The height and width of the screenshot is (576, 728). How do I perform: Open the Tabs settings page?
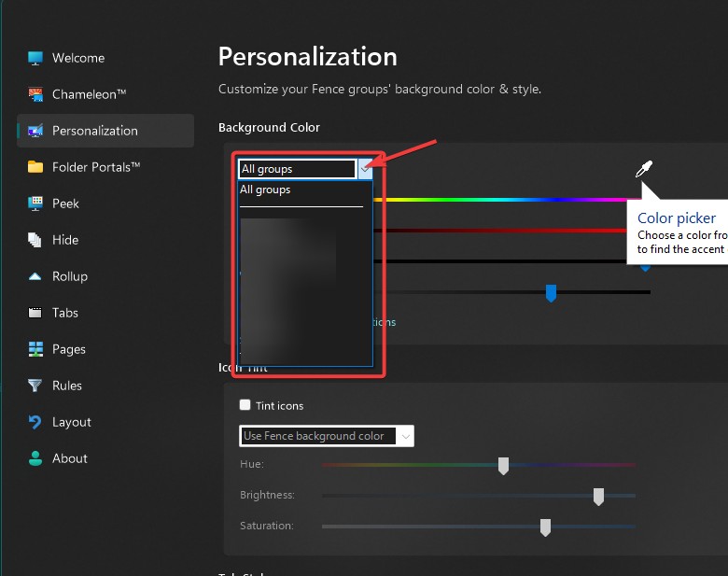coord(65,313)
